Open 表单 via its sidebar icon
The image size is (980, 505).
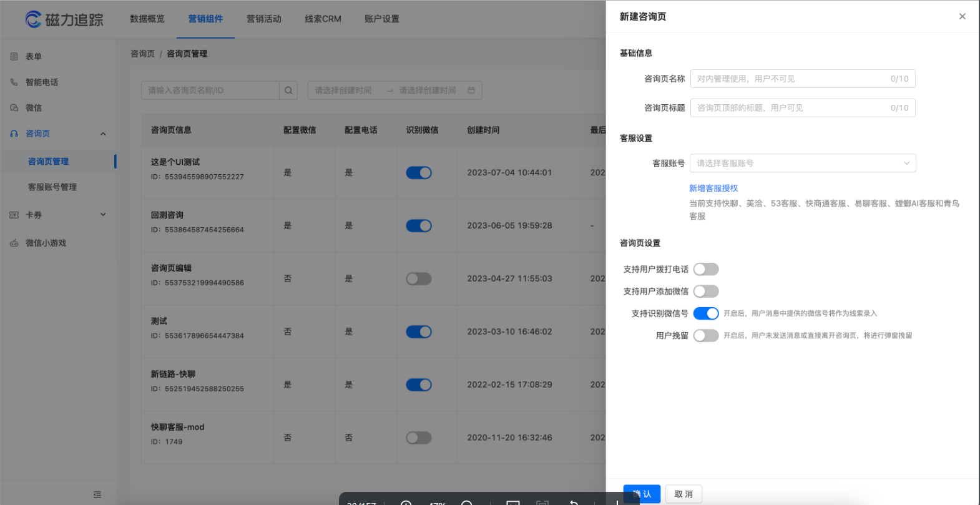point(14,56)
